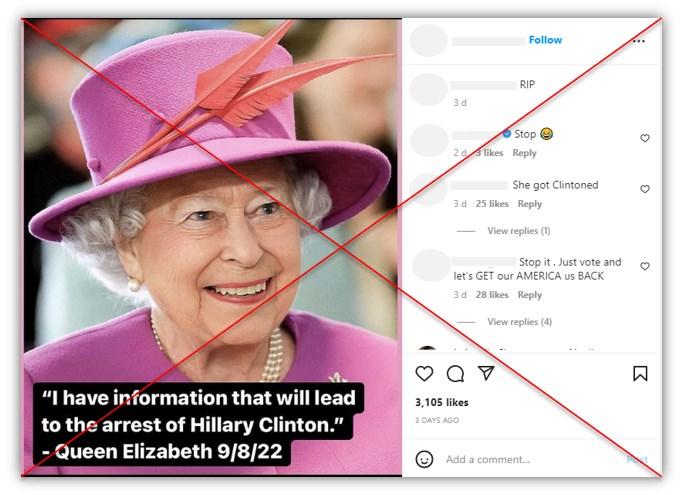Like the 'She got Clintoned' comment
This screenshot has height=495, width=682.
tap(645, 189)
